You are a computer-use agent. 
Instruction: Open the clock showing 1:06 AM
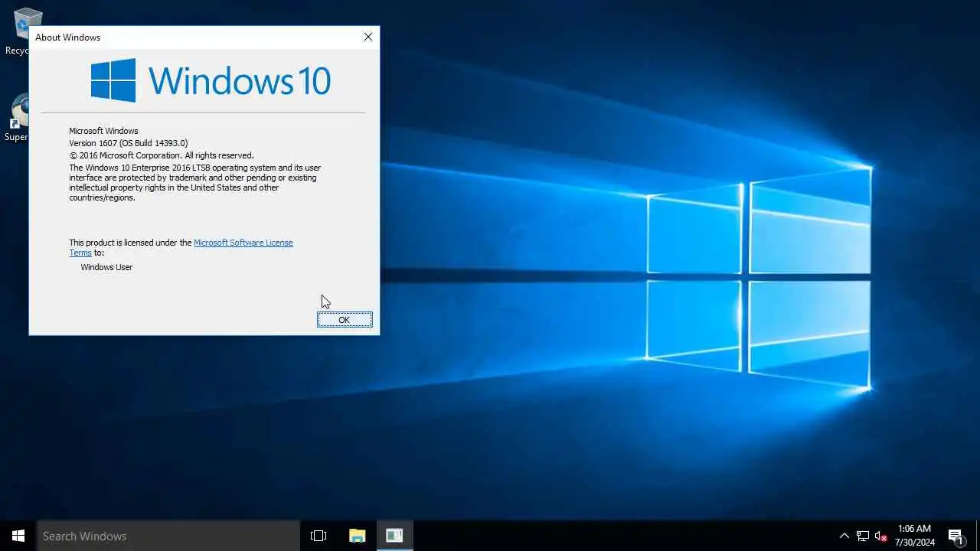coord(915,536)
